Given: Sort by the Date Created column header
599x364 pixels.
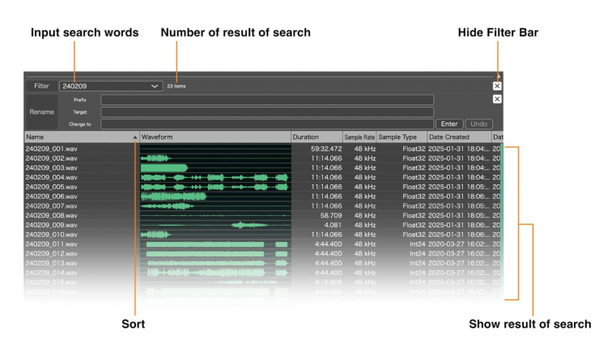Looking at the screenshot, I should [x=457, y=138].
